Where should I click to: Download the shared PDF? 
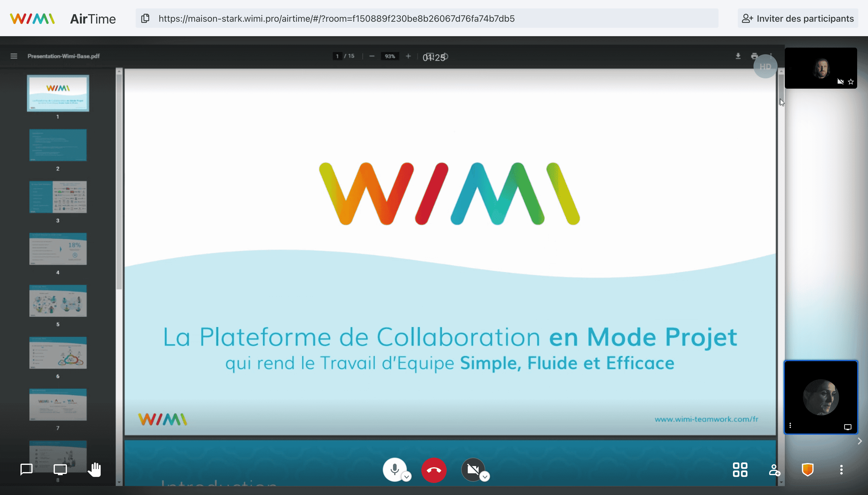pos(738,56)
